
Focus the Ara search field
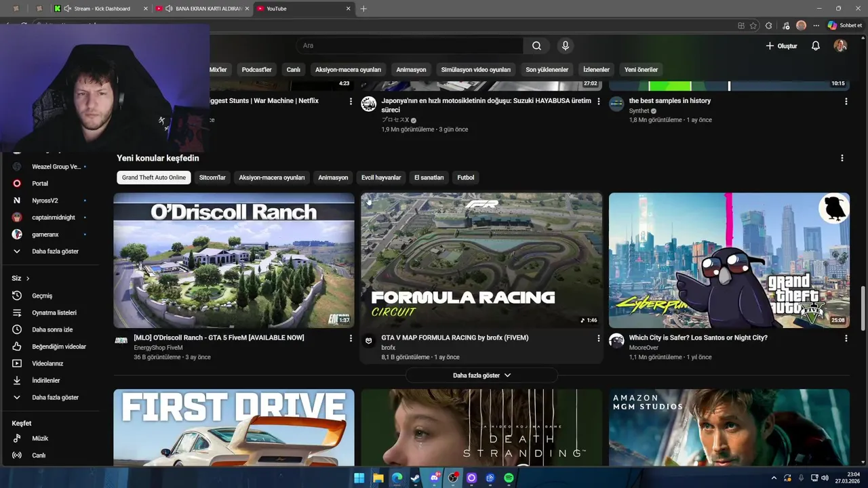410,45
